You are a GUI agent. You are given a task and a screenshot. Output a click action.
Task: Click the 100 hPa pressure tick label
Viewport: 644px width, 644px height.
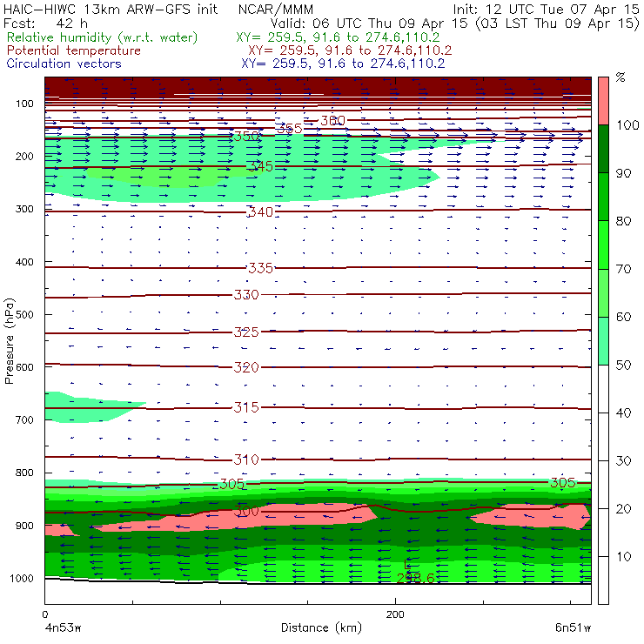coord(24,104)
